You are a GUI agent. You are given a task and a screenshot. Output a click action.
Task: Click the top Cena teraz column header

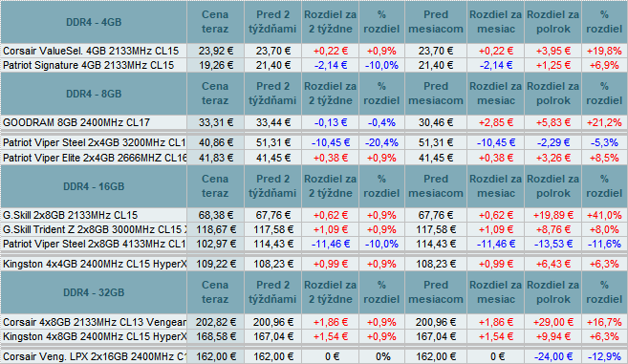215,22
